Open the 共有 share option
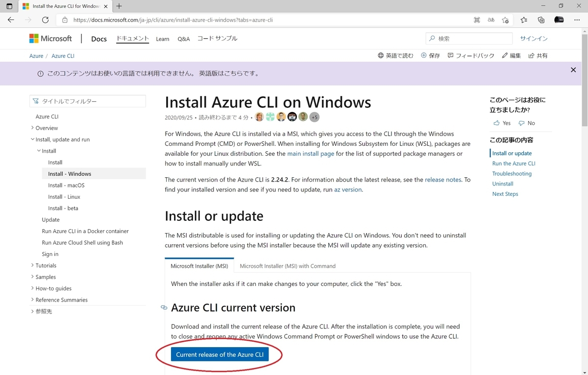 pos(538,56)
